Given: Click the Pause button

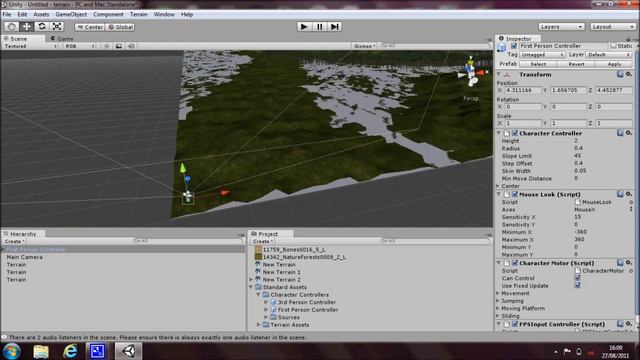Looking at the screenshot, I should click(x=319, y=27).
